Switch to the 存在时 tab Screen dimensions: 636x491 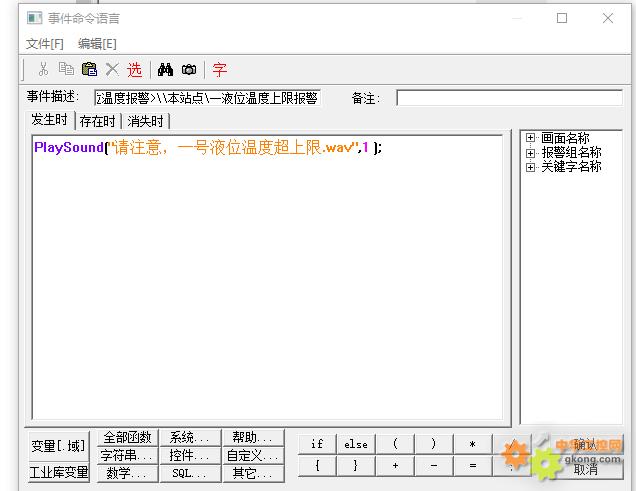tap(98, 121)
